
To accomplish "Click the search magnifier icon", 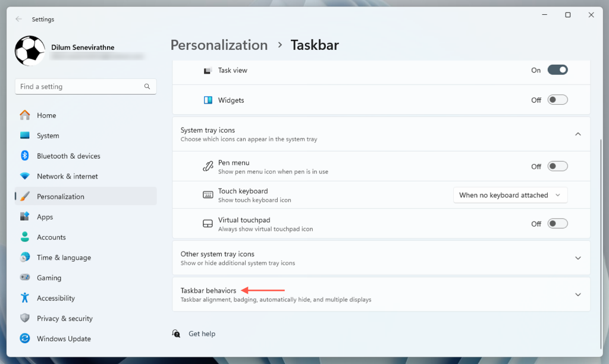I will pyautogui.click(x=147, y=87).
